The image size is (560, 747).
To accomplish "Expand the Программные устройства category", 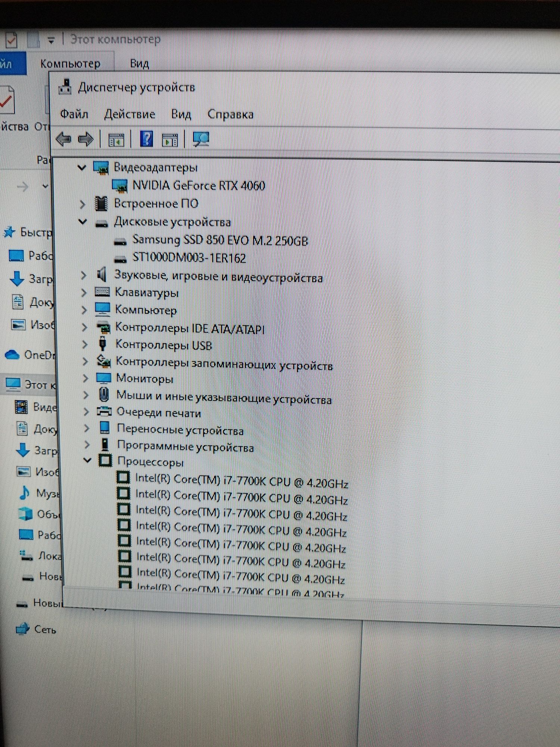I will pos(87,444).
